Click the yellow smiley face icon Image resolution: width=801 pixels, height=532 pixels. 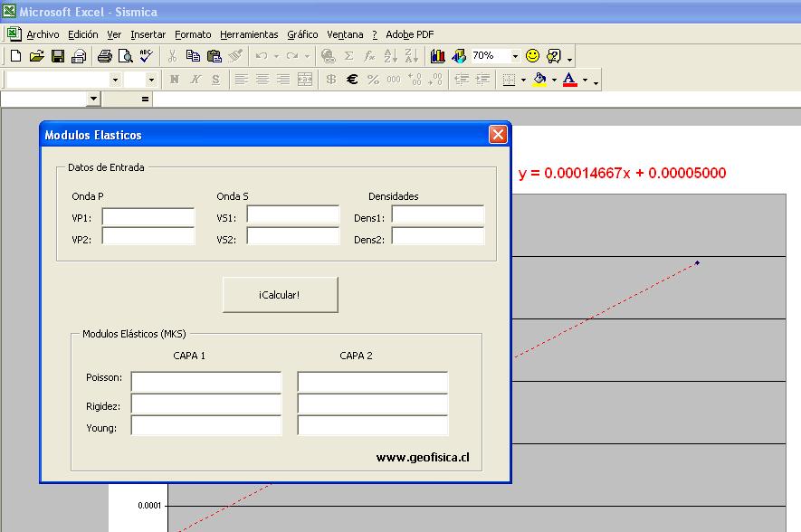(x=532, y=56)
